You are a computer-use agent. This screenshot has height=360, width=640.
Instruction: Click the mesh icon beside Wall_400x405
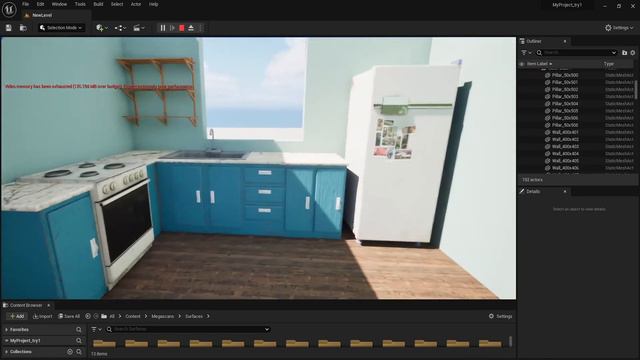point(548,161)
